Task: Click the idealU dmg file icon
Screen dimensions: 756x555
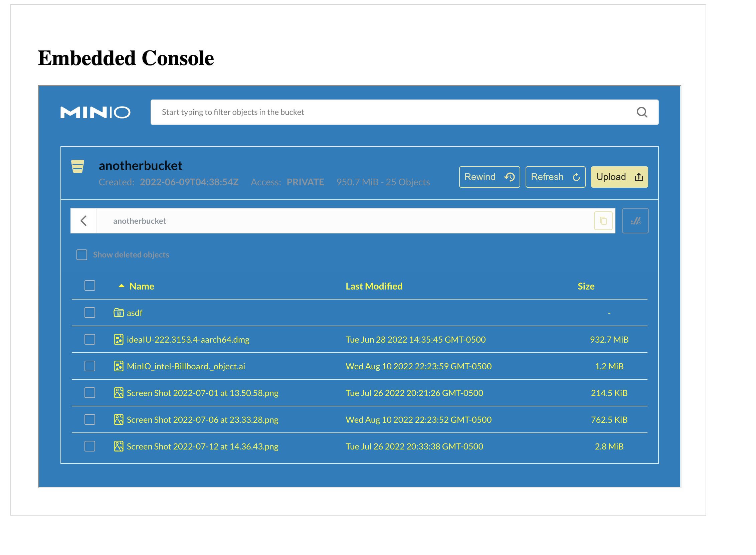Action: (x=119, y=339)
